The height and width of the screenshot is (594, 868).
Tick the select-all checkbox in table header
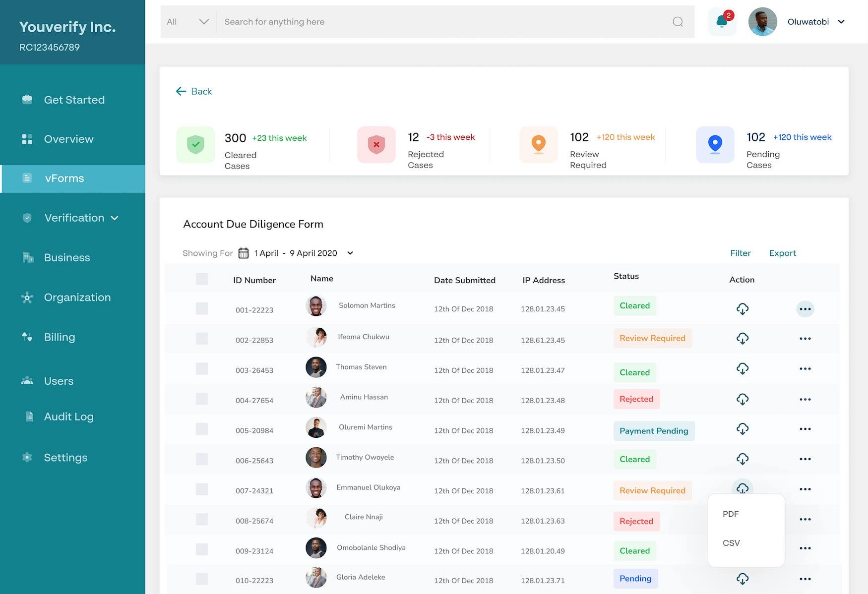tap(202, 279)
